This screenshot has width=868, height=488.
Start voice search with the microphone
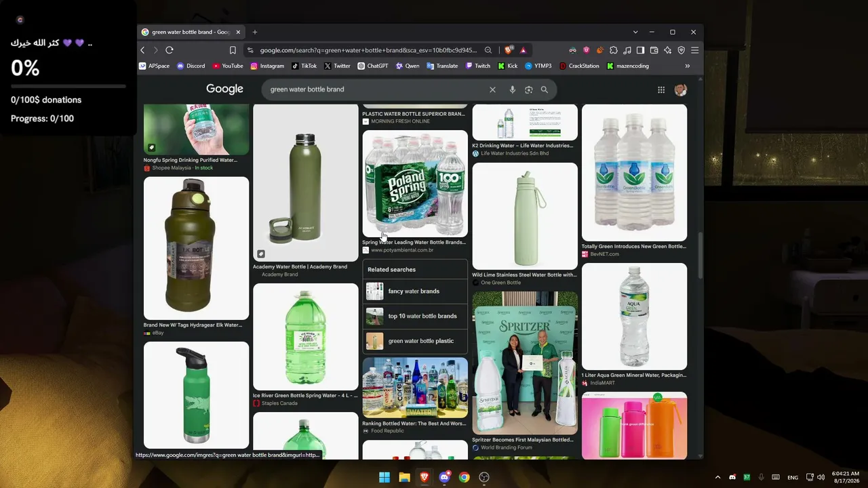click(x=512, y=89)
